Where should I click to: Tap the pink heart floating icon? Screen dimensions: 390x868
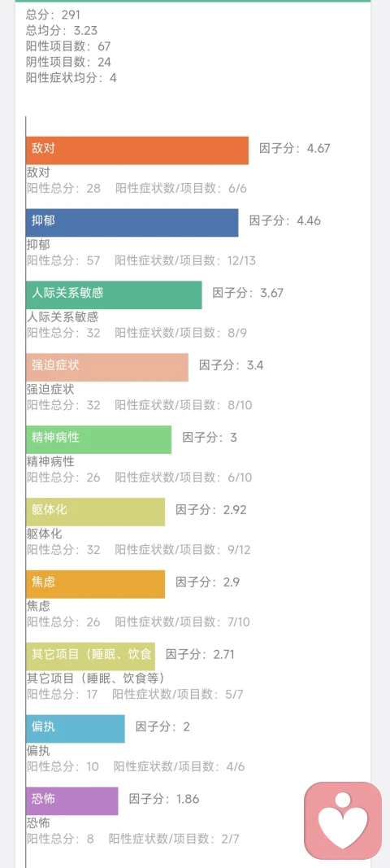point(343,818)
